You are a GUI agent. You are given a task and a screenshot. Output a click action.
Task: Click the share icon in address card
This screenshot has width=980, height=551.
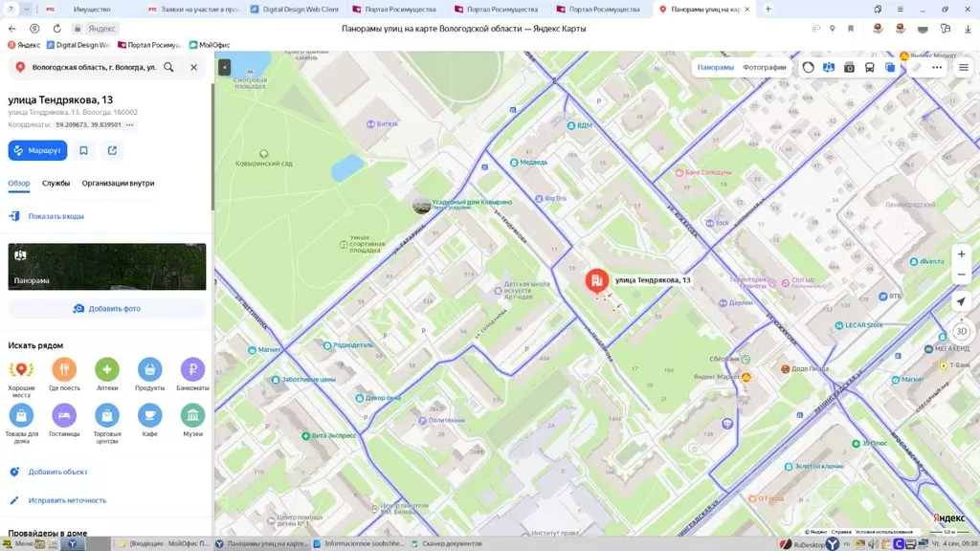[x=112, y=150]
